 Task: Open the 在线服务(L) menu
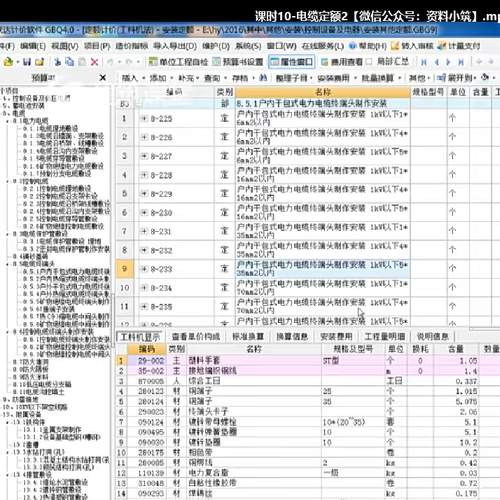pos(323,46)
